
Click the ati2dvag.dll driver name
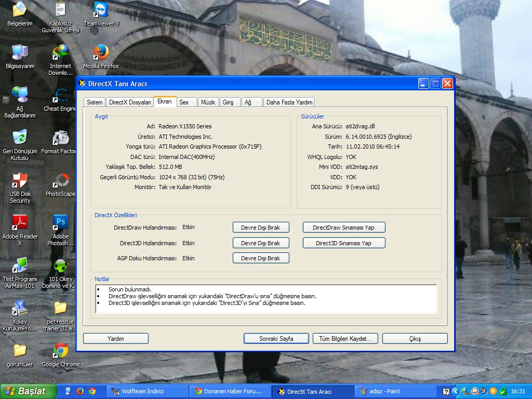[x=360, y=126]
